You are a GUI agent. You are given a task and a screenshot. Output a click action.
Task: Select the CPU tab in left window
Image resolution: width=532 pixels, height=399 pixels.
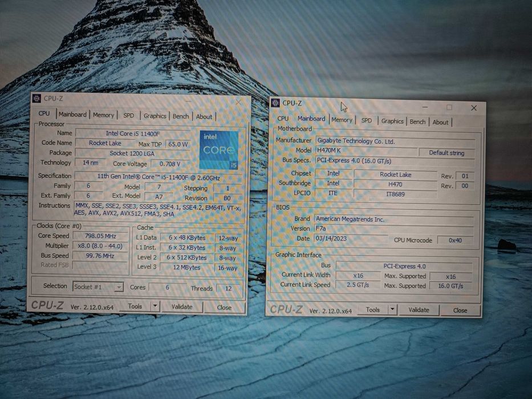[44, 113]
